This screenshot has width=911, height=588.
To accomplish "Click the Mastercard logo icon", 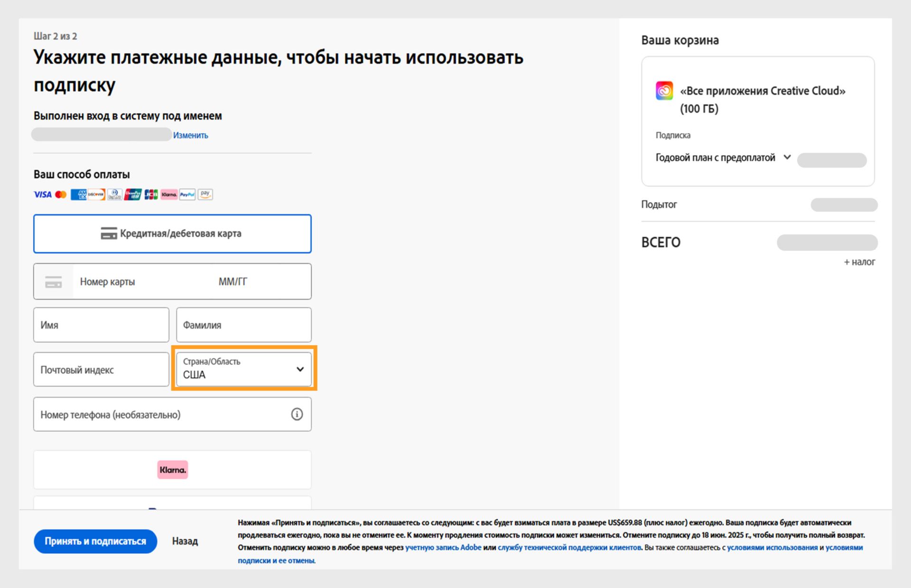I will (x=61, y=194).
